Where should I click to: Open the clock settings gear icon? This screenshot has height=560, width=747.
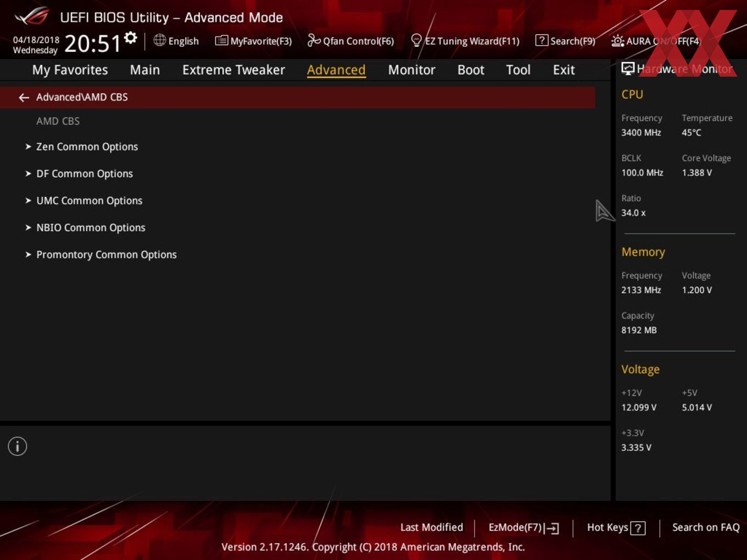(130, 37)
